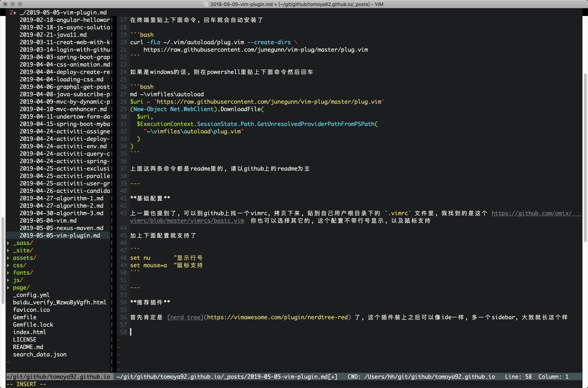Open index.html in the file tree

tap(29, 332)
